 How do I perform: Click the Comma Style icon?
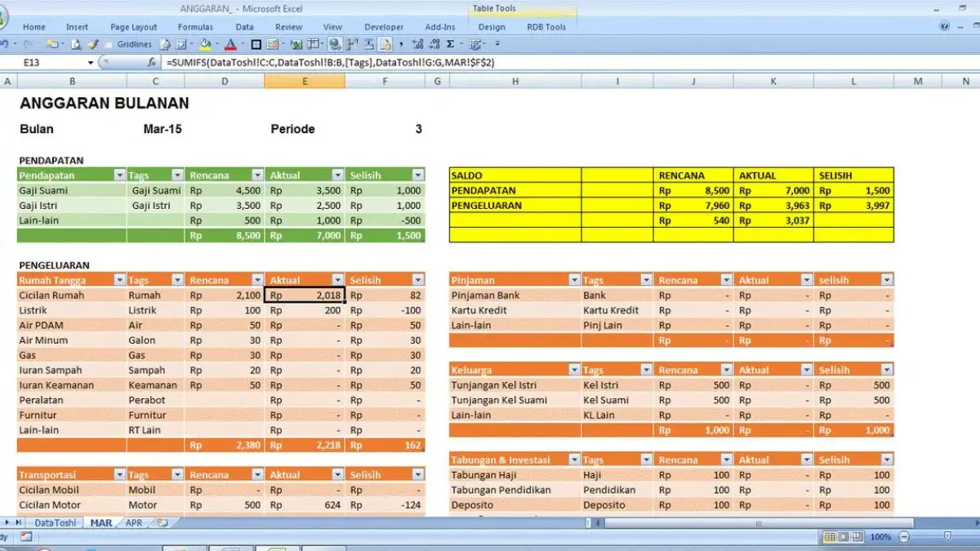[x=401, y=44]
